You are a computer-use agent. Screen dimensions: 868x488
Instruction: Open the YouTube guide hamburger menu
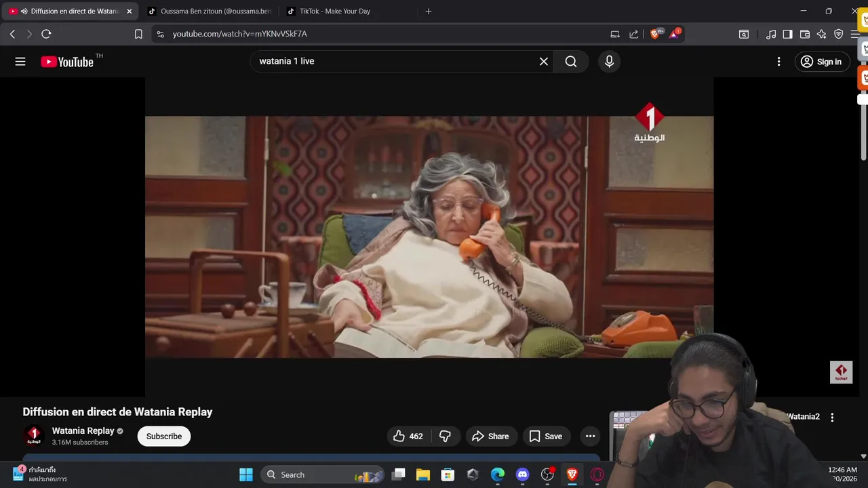pyautogui.click(x=20, y=62)
